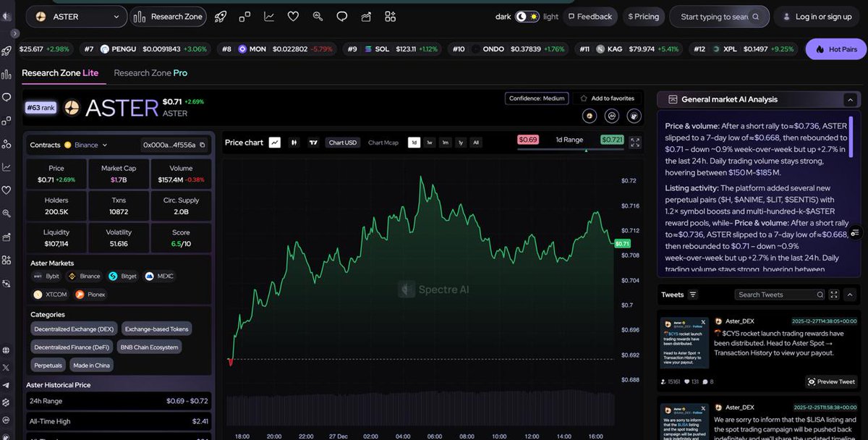Click the star icon for Add to favorites
868x440 pixels.
tap(584, 98)
